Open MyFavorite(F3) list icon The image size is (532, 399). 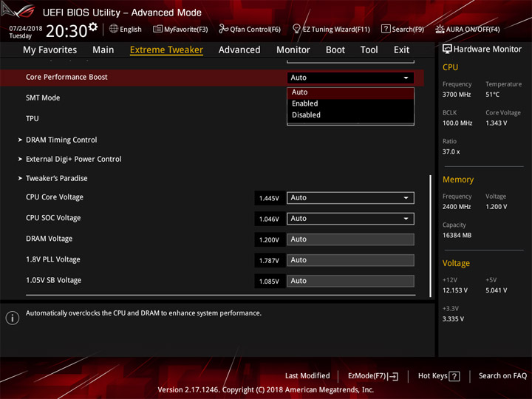point(157,29)
